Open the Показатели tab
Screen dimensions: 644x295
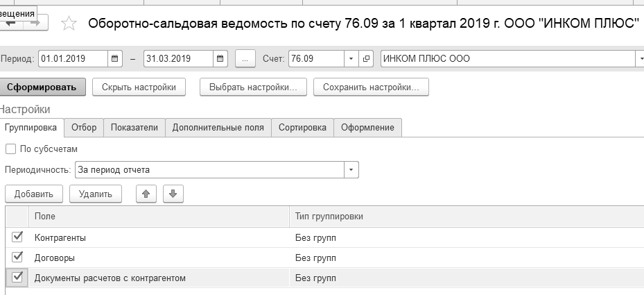coord(134,128)
